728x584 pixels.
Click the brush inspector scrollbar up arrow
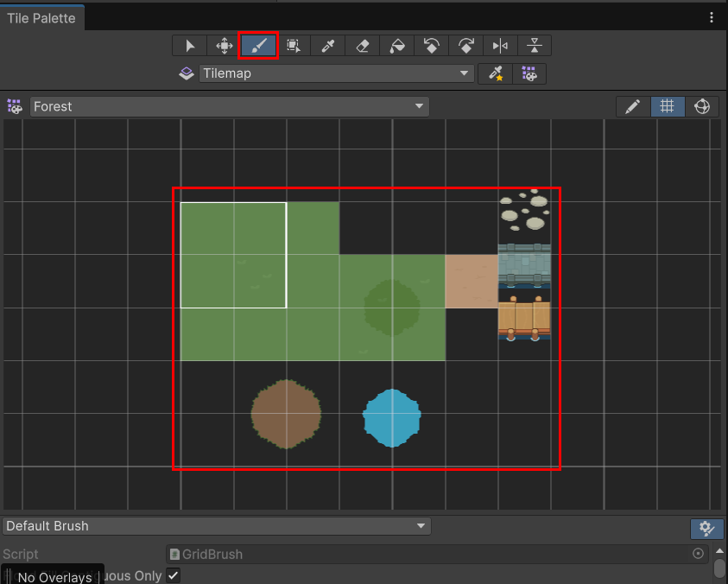(x=719, y=551)
